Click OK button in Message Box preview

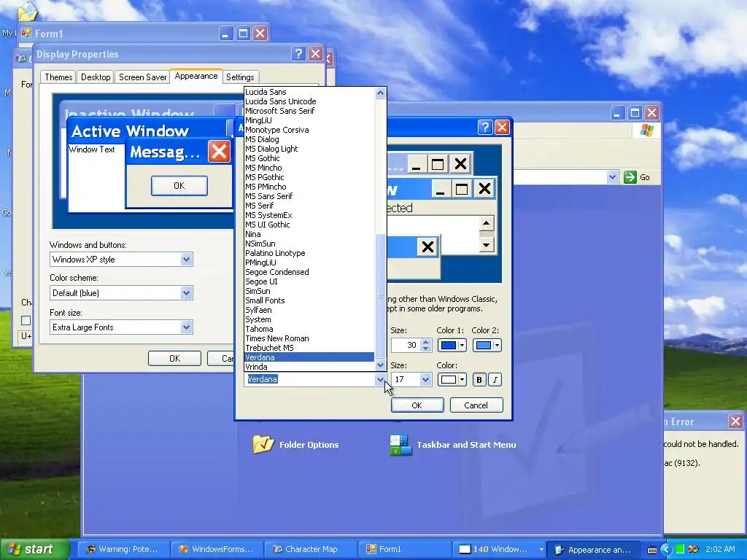[x=179, y=186]
